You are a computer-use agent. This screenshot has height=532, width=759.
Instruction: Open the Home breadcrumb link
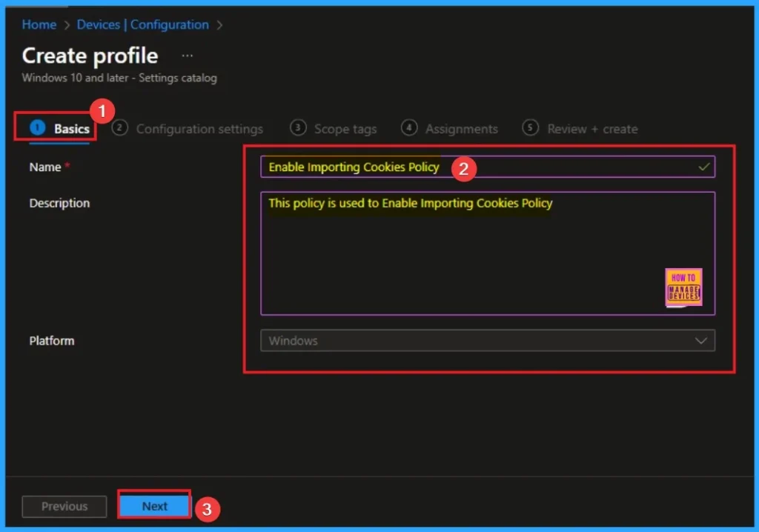point(39,24)
